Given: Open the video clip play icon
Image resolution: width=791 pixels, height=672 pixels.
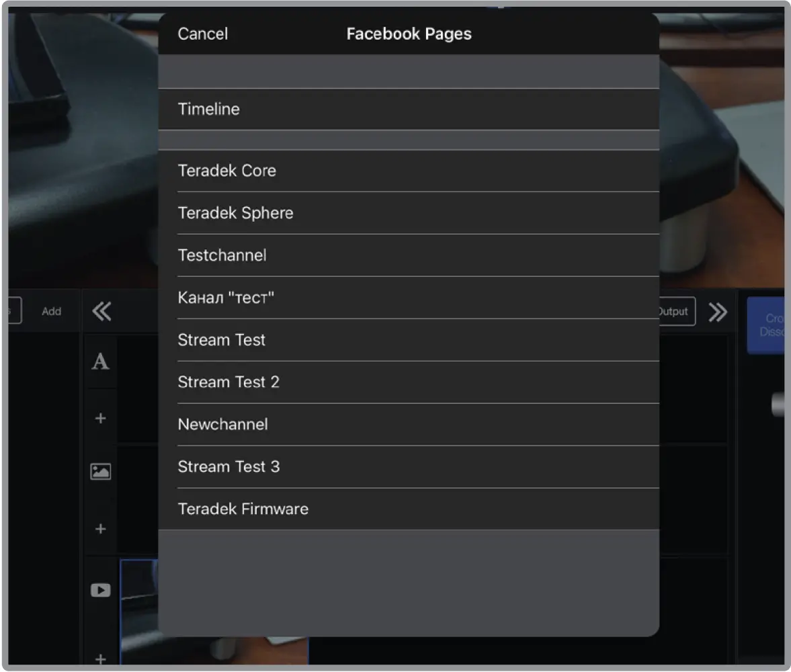Looking at the screenshot, I should click(x=100, y=590).
